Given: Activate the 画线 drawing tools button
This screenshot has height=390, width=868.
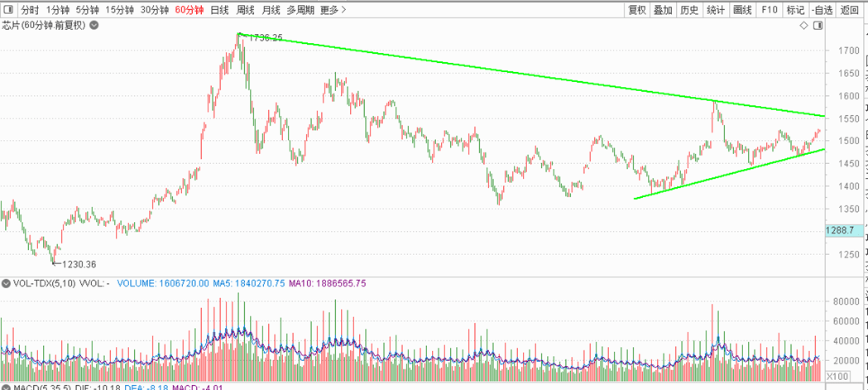Looking at the screenshot, I should pyautogui.click(x=742, y=9).
